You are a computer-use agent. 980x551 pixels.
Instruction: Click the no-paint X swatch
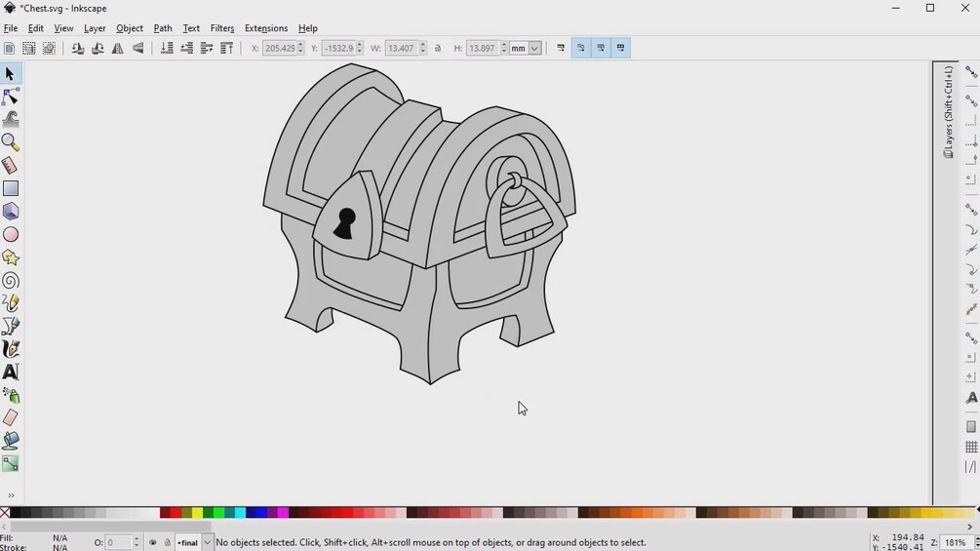(x=5, y=513)
